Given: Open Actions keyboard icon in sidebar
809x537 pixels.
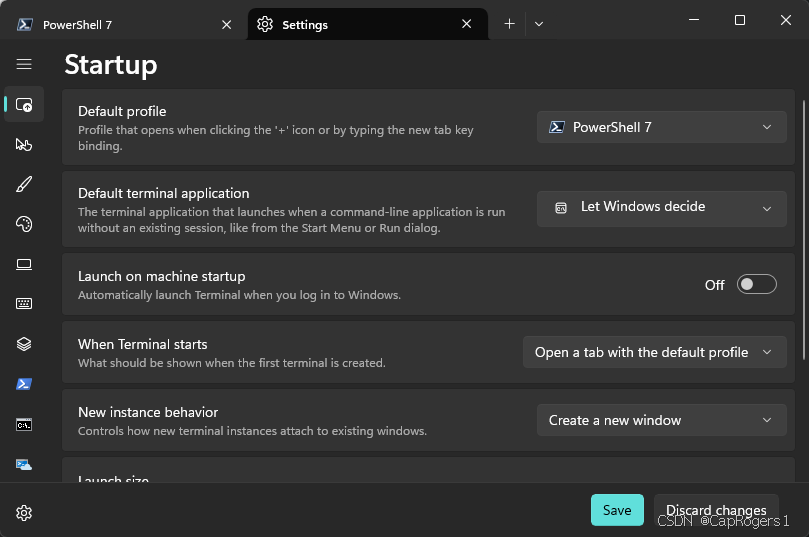Looking at the screenshot, I should (24, 303).
